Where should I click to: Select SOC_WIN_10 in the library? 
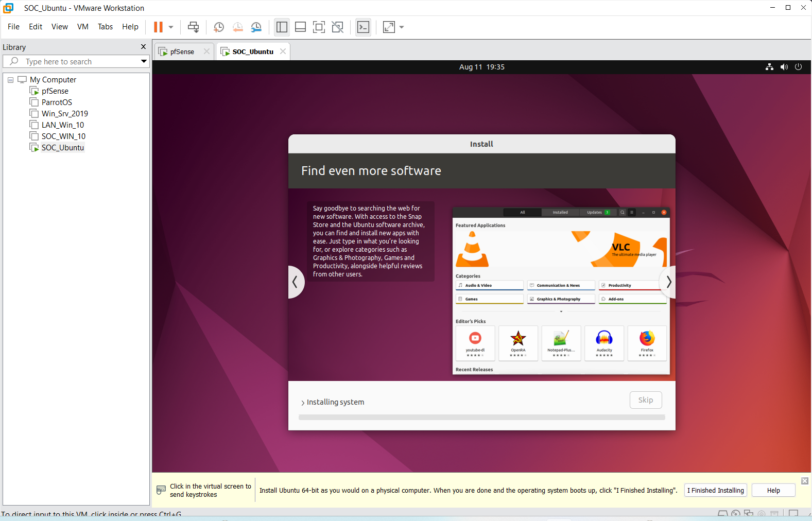tap(63, 136)
